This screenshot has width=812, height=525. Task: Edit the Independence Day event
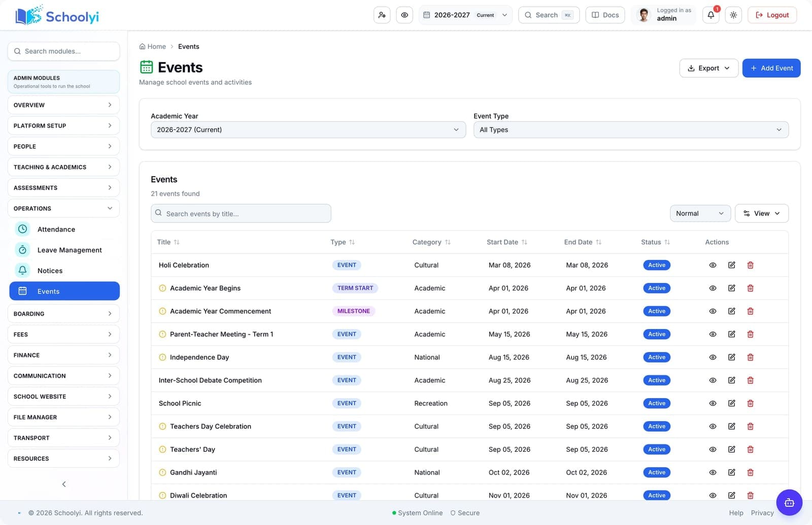pyautogui.click(x=731, y=357)
